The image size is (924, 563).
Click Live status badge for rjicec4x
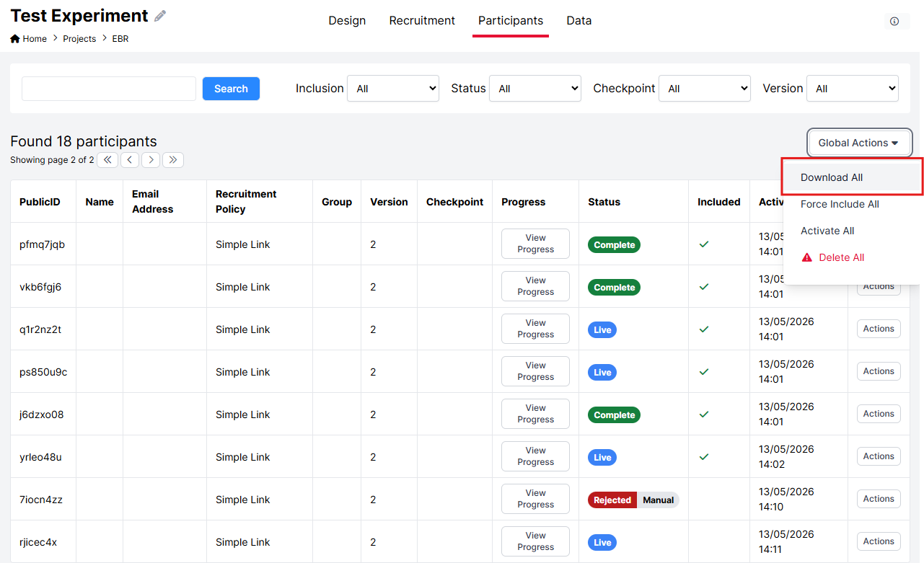click(602, 543)
